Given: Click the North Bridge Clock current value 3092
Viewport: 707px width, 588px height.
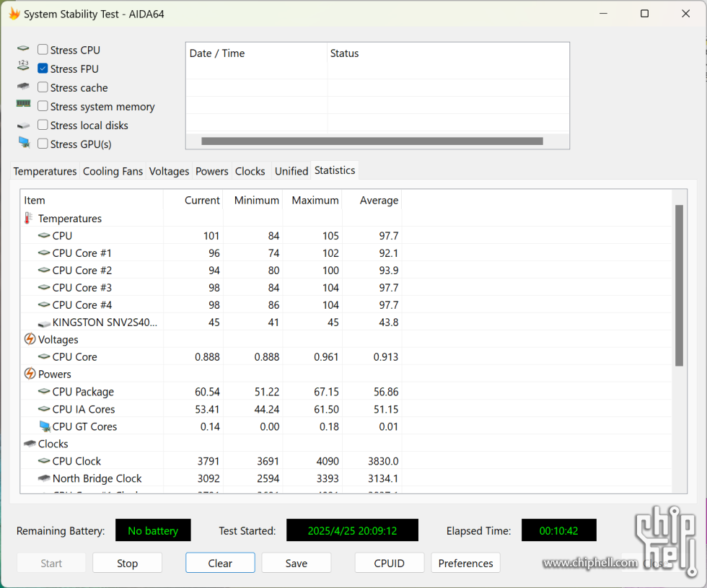Looking at the screenshot, I should pos(208,478).
